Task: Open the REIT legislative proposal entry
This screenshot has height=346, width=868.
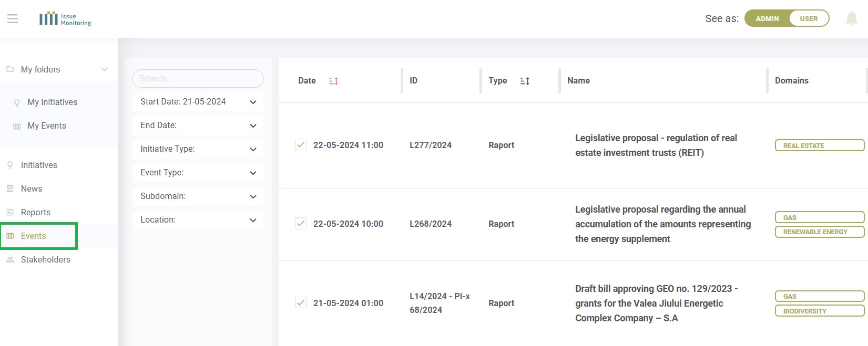Action: tap(656, 145)
